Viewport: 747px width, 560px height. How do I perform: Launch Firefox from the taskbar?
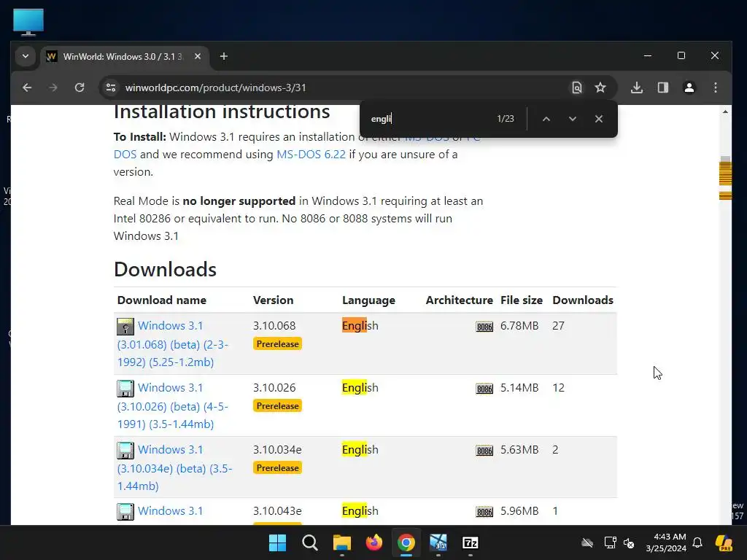click(374, 542)
